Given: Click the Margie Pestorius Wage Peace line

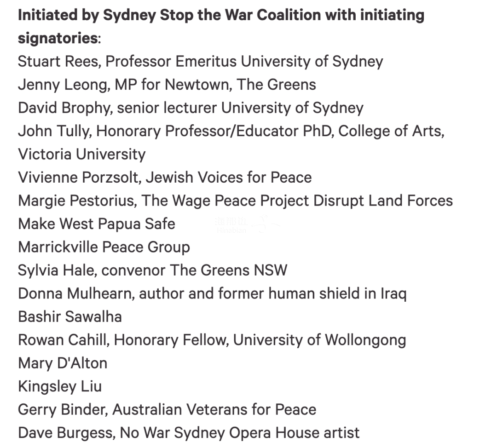Looking at the screenshot, I should coord(235,201).
